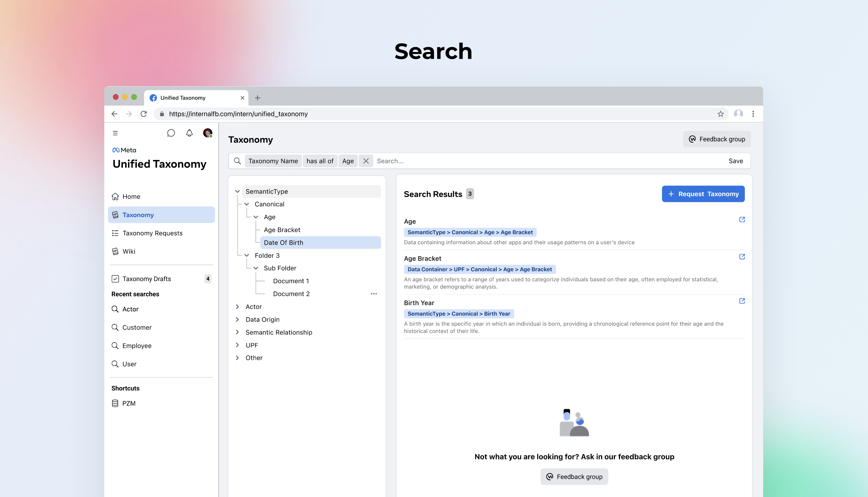Click Request Taxonomy button
This screenshot has height=497, width=868.
point(703,194)
